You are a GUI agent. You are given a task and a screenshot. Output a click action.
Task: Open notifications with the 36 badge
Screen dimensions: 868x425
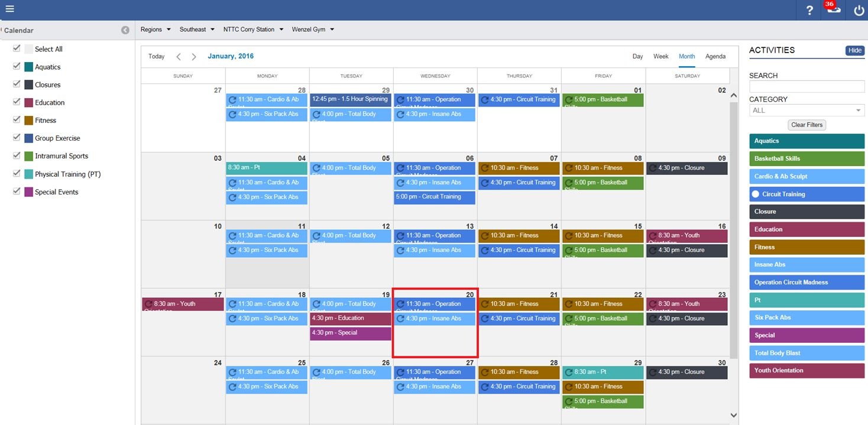point(833,9)
